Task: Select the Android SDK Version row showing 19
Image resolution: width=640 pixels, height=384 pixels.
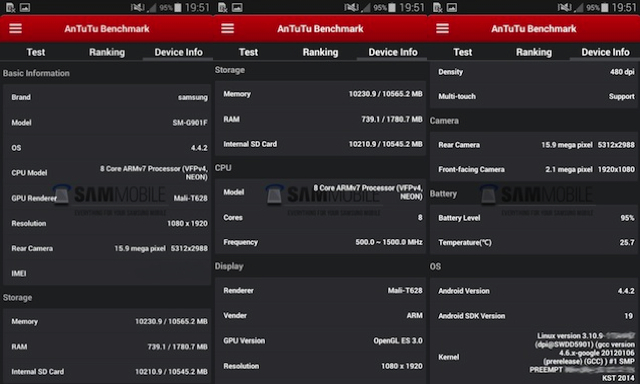Action: tap(535, 316)
